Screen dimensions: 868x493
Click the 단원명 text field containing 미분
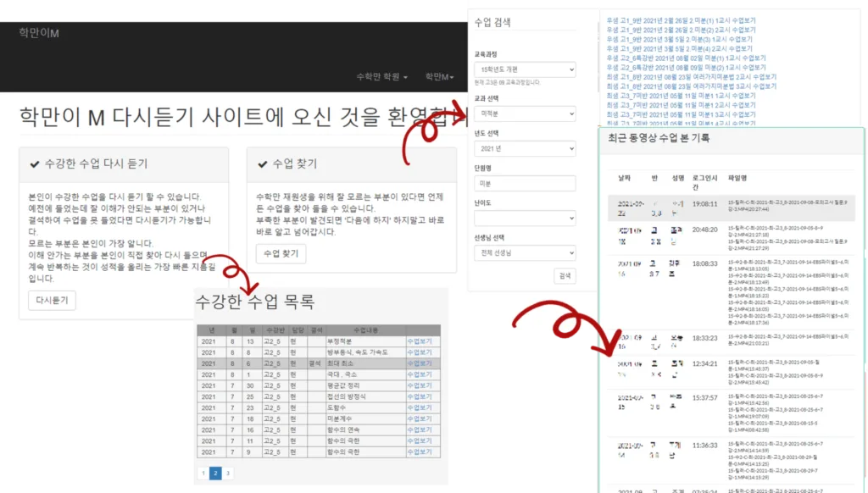(x=525, y=183)
